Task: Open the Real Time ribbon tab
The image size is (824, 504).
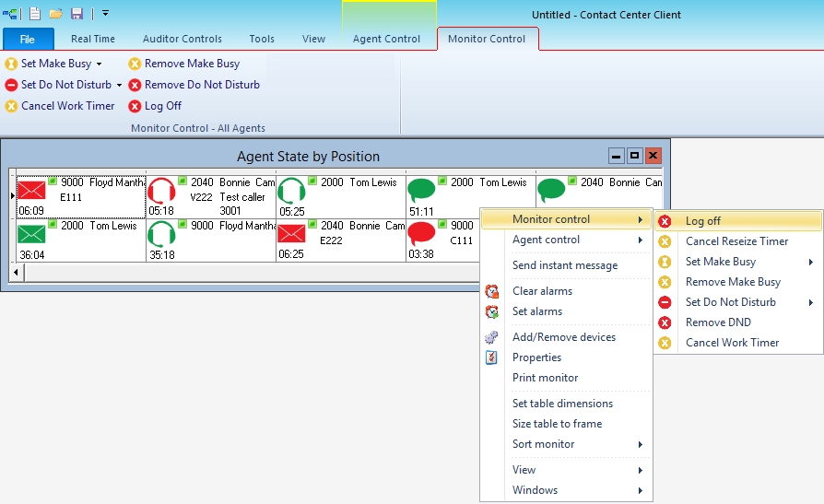Action: point(93,39)
